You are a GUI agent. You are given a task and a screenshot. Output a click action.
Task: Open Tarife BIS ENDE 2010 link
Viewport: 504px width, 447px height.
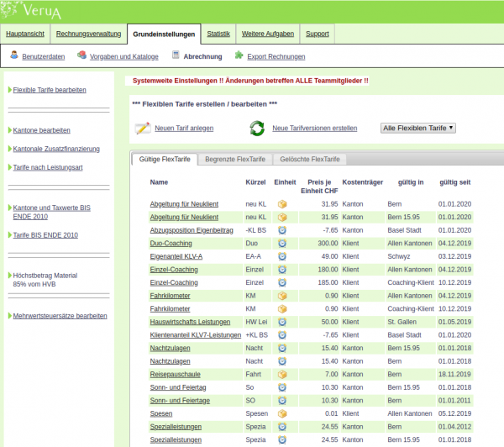pos(45,235)
